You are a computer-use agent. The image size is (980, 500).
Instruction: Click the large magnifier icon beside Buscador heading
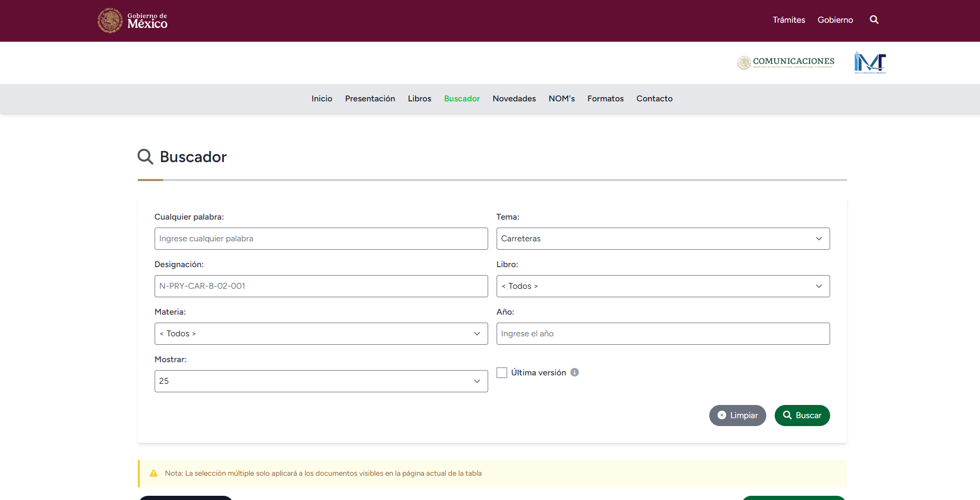(x=145, y=157)
